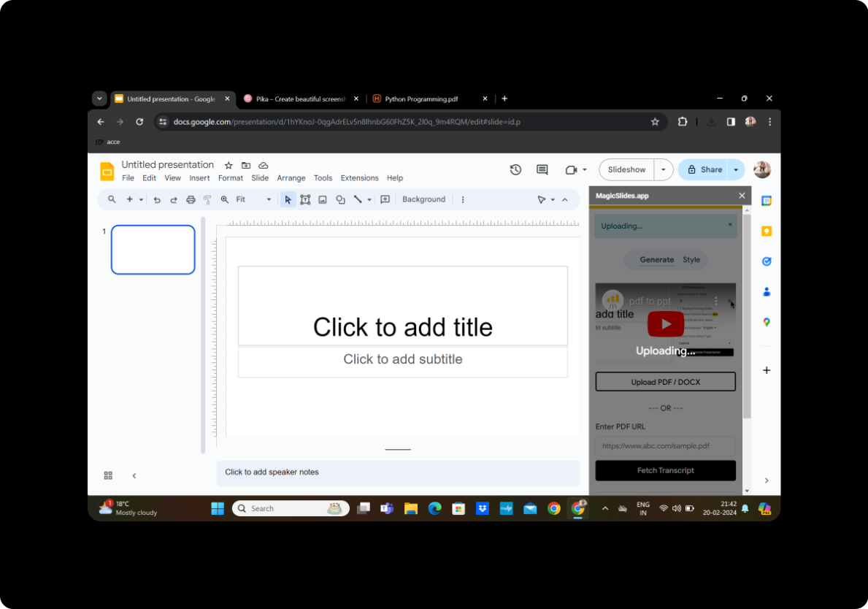This screenshot has height=609, width=868.
Task: Click the video call camera icon
Action: (x=572, y=170)
